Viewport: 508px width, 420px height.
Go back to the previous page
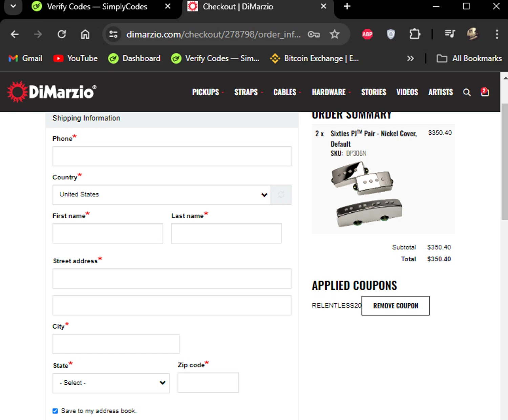click(15, 34)
